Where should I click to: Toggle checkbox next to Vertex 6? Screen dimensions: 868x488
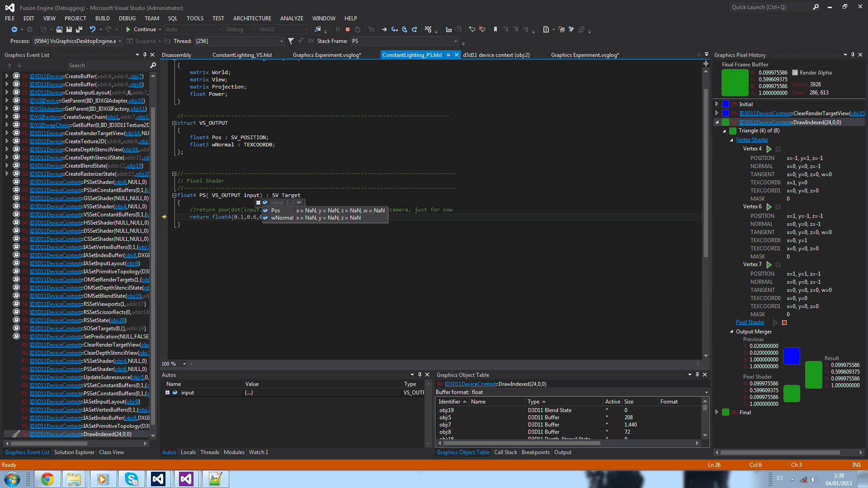pyautogui.click(x=778, y=207)
